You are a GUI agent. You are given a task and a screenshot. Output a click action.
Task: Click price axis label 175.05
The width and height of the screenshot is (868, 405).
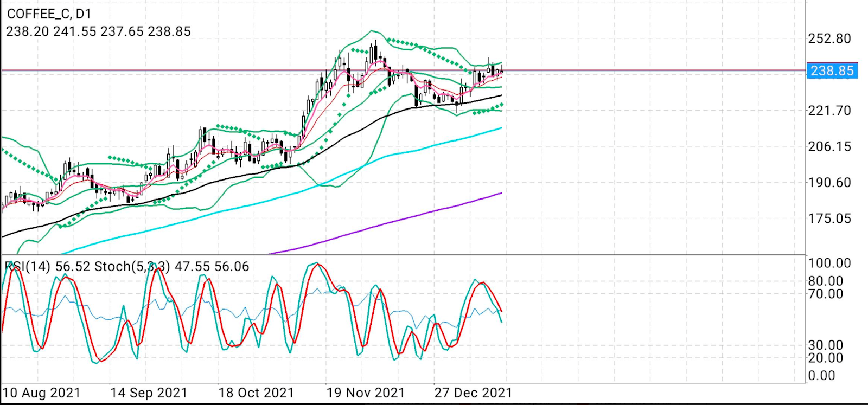click(x=829, y=218)
